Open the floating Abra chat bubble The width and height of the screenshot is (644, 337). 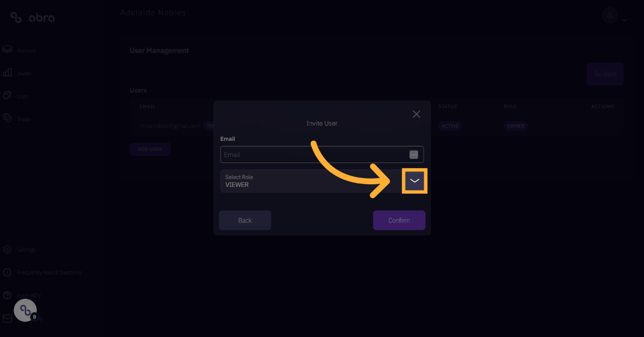tap(25, 311)
